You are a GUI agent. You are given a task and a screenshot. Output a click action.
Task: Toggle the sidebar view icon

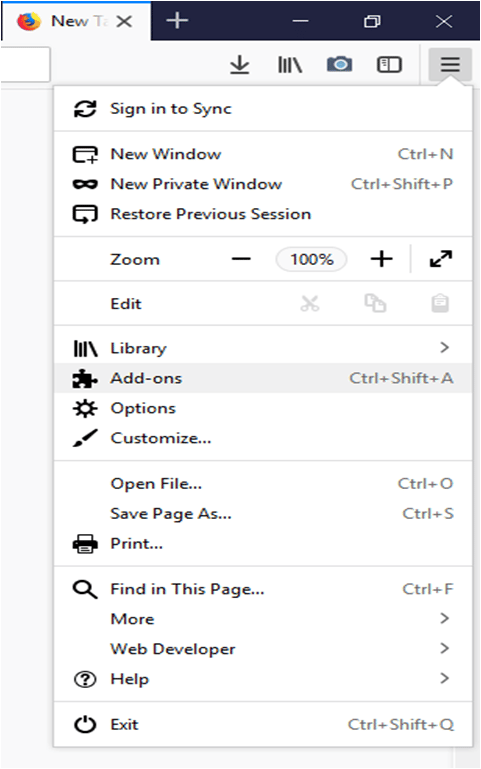[389, 65]
